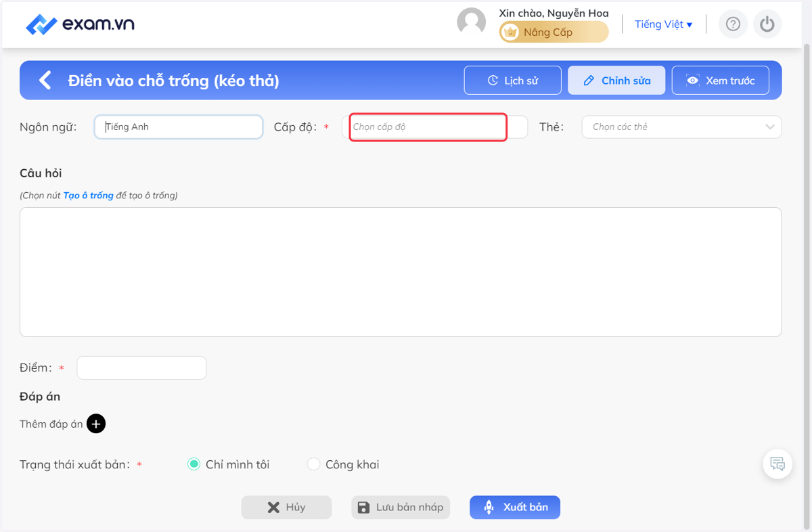Click the crown icon on Nâng Cấp
The height and width of the screenshot is (532, 812).
pyautogui.click(x=511, y=32)
